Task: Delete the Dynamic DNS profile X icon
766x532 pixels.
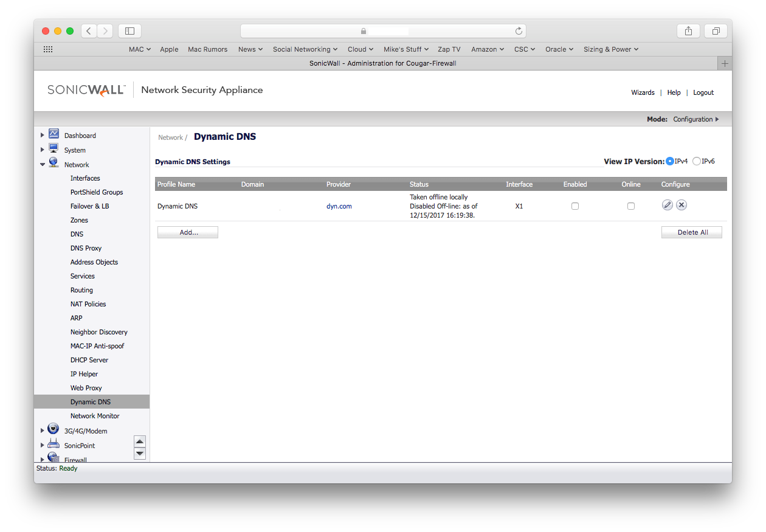Action: pos(681,206)
